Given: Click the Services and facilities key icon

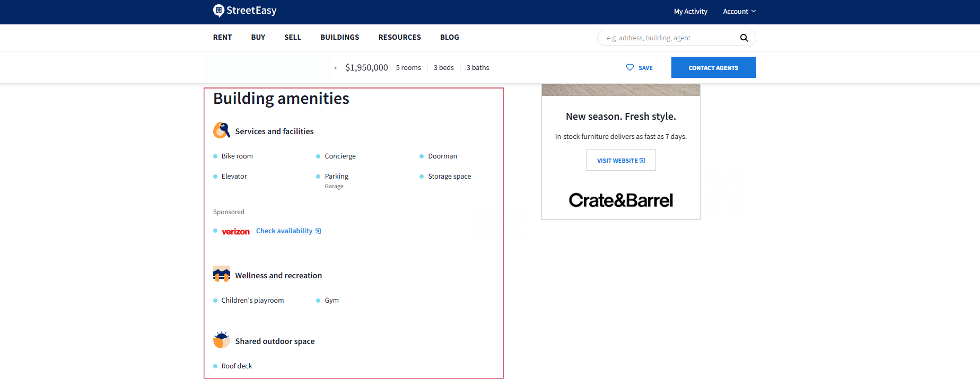Looking at the screenshot, I should (x=222, y=130).
